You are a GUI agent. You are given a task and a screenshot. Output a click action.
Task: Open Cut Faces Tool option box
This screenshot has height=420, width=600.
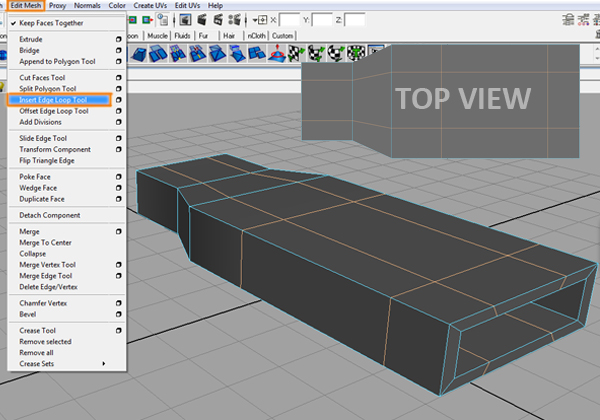pos(119,77)
